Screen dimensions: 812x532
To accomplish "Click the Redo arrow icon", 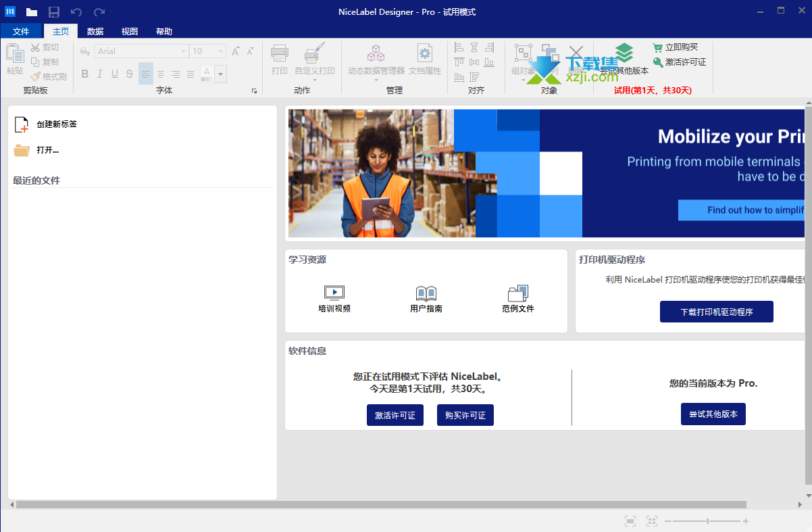I will point(99,12).
